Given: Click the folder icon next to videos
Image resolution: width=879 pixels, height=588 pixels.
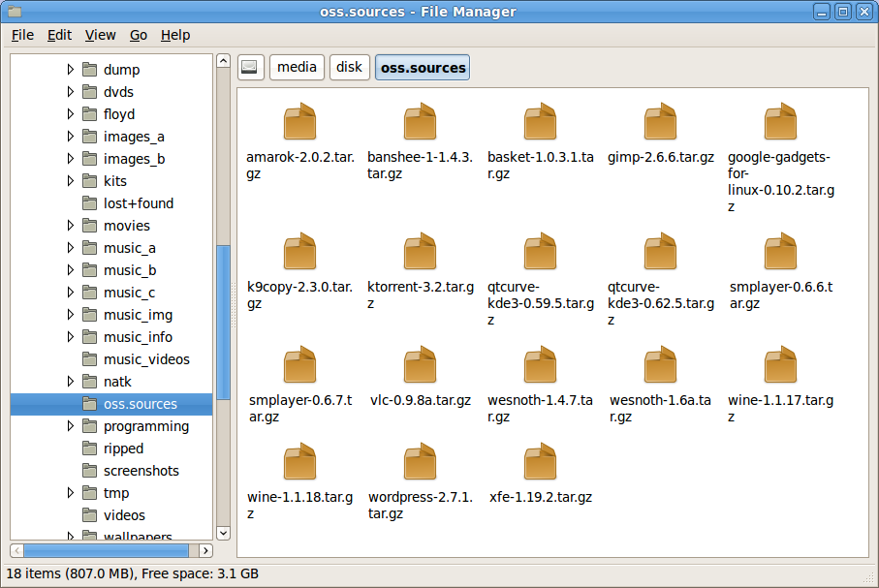Looking at the screenshot, I should [90, 514].
